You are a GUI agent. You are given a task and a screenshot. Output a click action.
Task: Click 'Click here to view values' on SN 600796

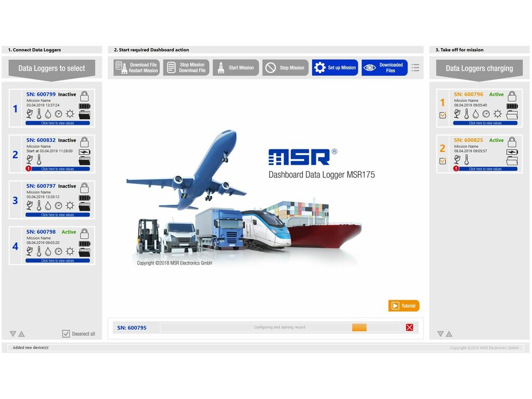coord(485,123)
